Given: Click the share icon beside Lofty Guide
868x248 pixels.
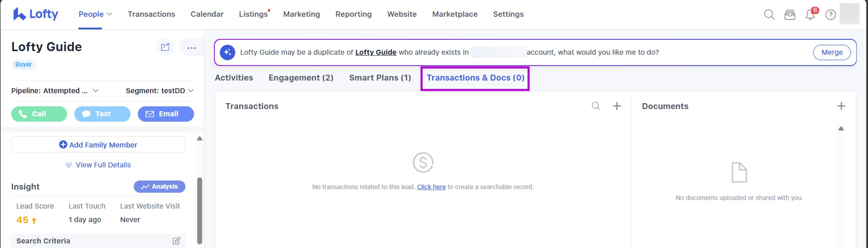Looking at the screenshot, I should (165, 47).
